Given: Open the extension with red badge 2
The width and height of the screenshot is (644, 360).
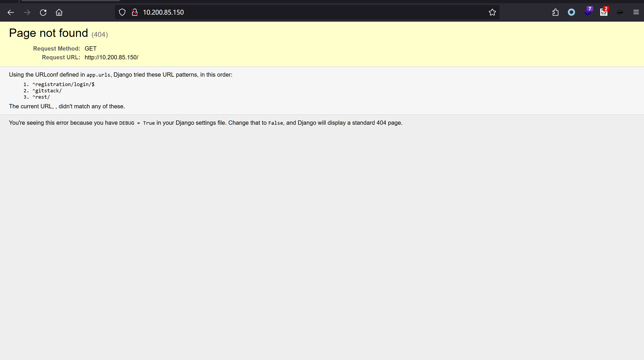Looking at the screenshot, I should [604, 11].
